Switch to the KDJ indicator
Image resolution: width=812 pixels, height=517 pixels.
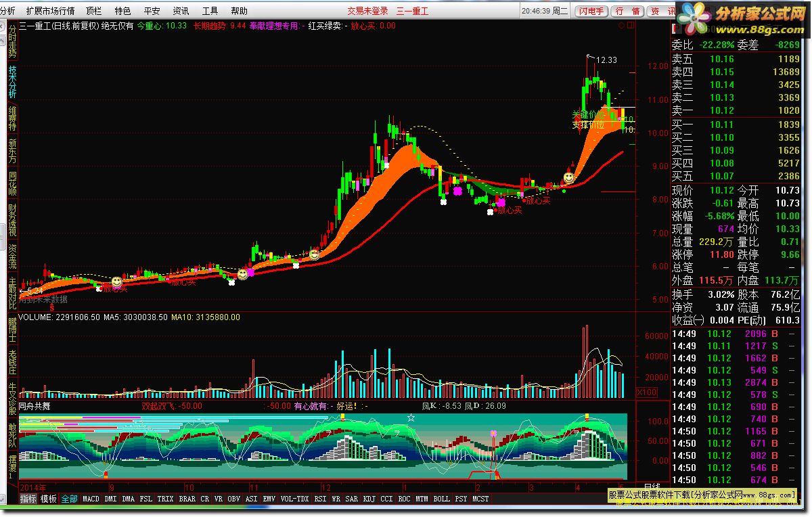pos(369,499)
